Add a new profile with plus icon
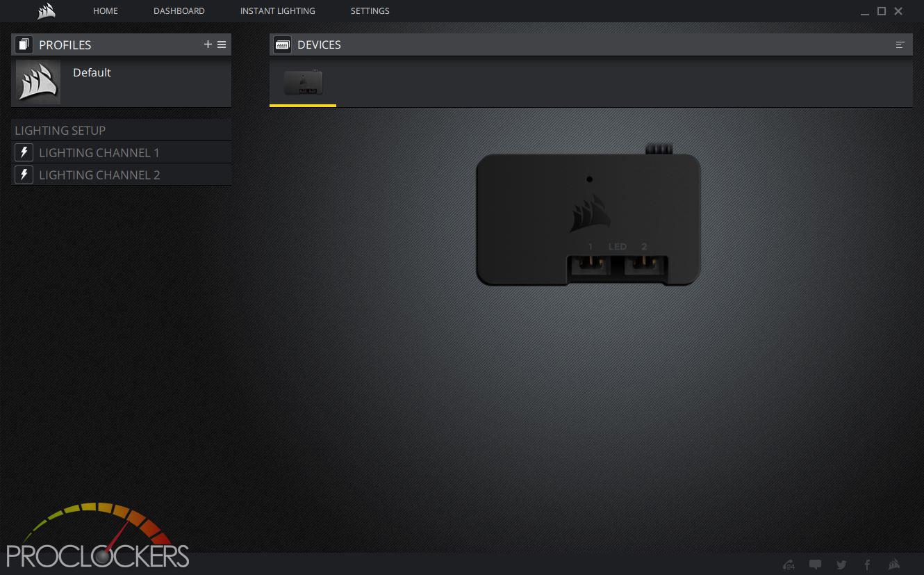The height and width of the screenshot is (575, 924). pos(208,44)
